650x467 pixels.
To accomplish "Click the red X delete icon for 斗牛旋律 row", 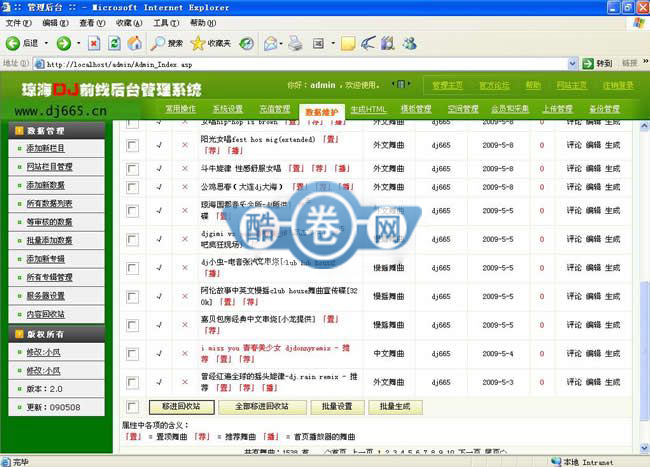I will click(x=185, y=168).
